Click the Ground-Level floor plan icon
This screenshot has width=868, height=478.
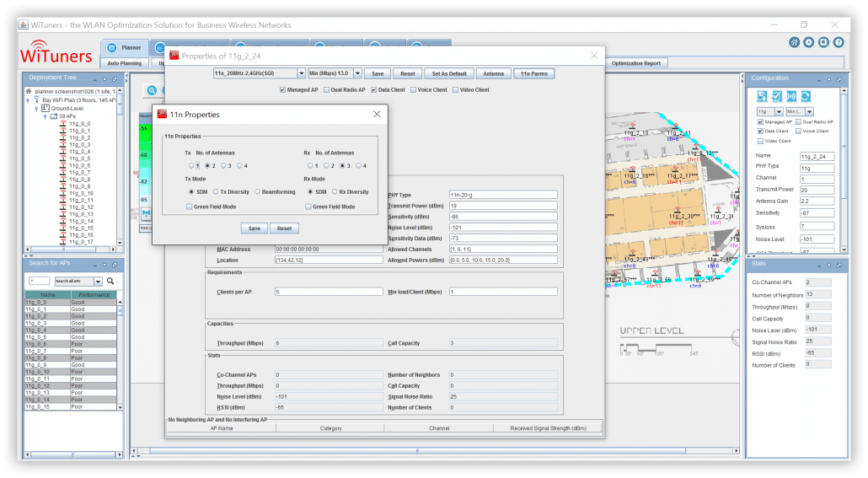click(x=46, y=109)
